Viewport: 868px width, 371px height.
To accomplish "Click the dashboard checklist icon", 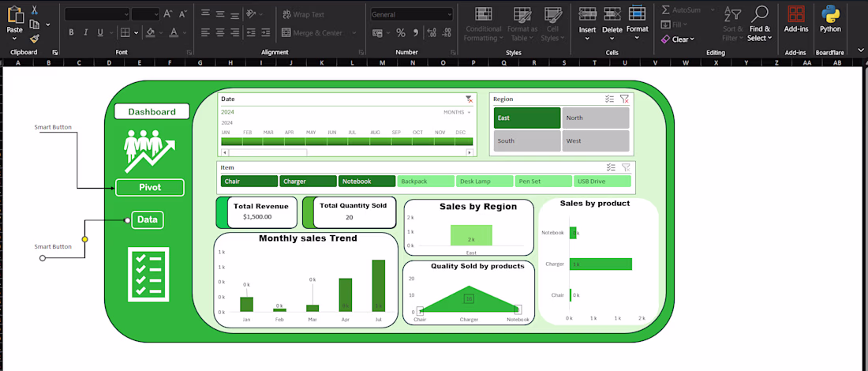I will click(148, 275).
